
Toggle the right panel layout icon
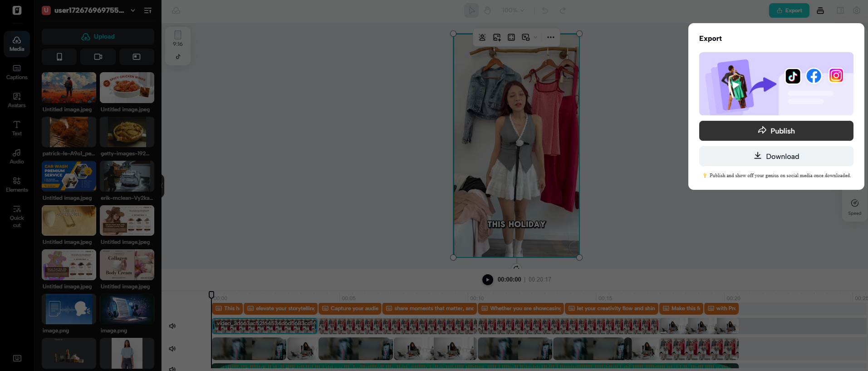tap(840, 10)
